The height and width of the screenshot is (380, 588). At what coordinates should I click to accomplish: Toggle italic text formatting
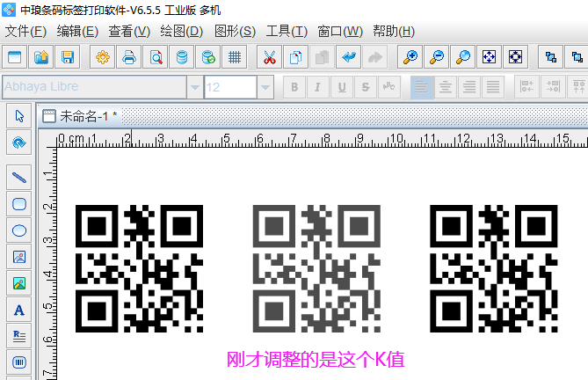click(x=317, y=87)
